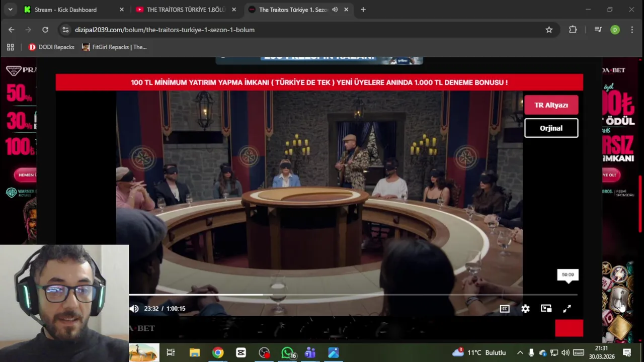Seek on the video progress bar
644x362 pixels.
353,295
